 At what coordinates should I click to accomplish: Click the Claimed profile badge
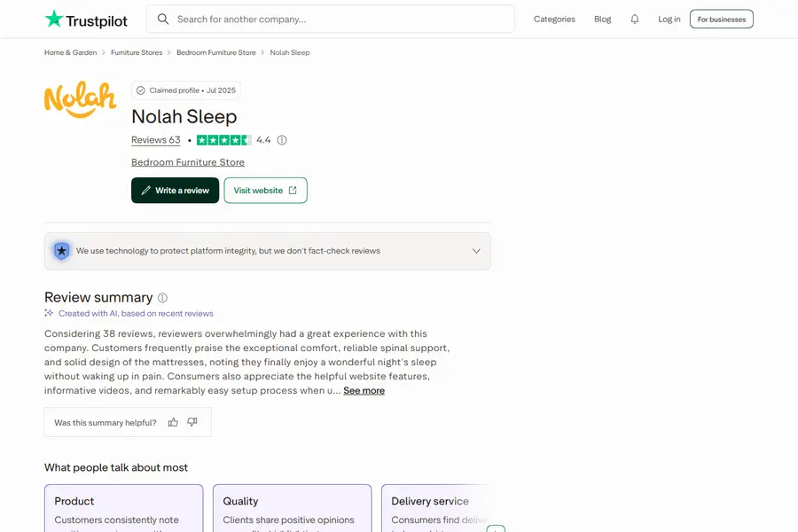tap(186, 90)
